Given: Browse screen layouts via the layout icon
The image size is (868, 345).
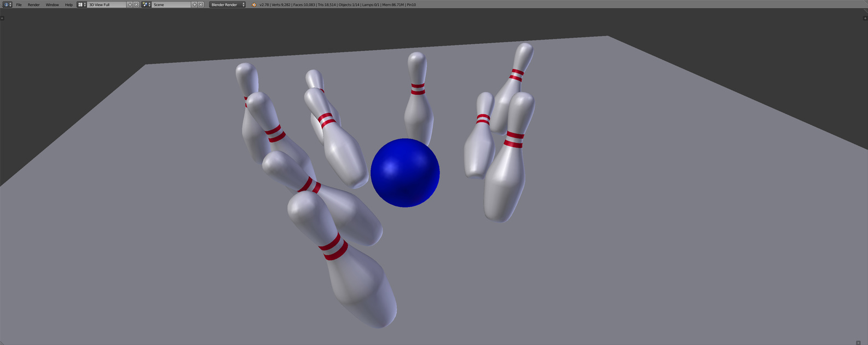Looking at the screenshot, I should pyautogui.click(x=81, y=4).
